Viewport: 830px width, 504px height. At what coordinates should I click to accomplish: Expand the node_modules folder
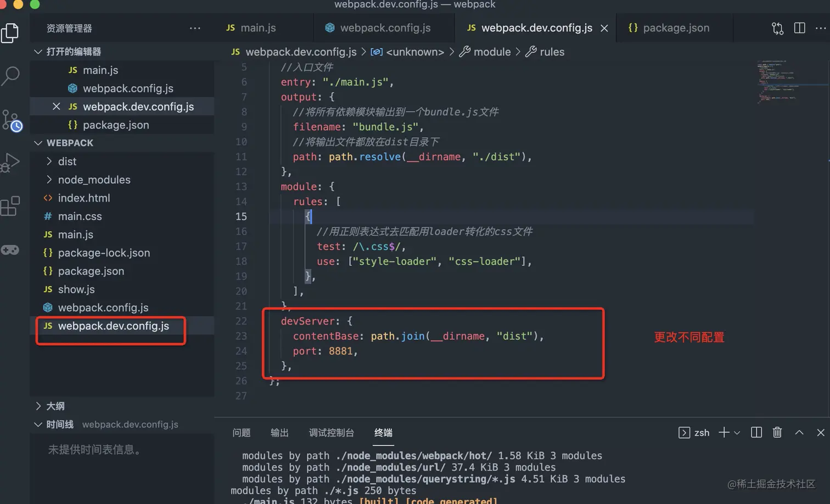coord(49,180)
